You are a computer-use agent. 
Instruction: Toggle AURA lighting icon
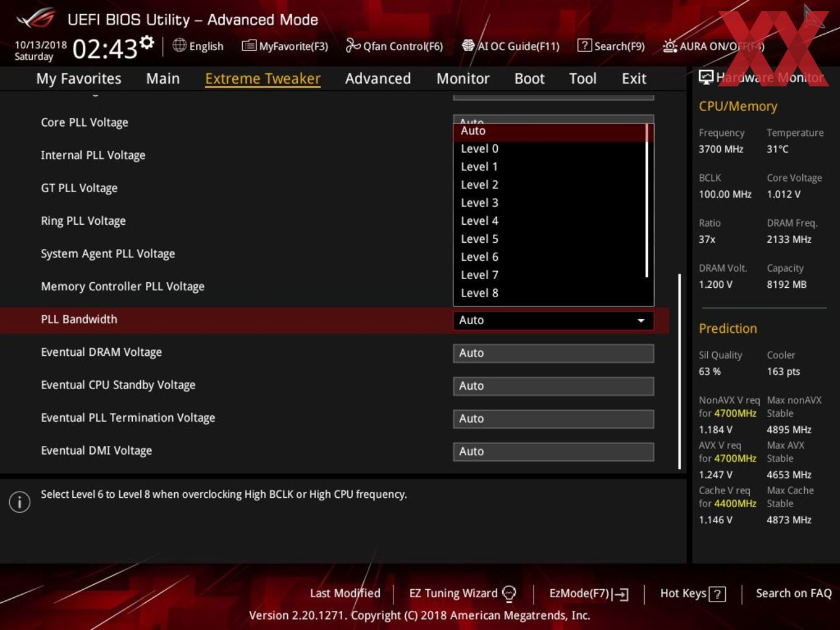670,46
